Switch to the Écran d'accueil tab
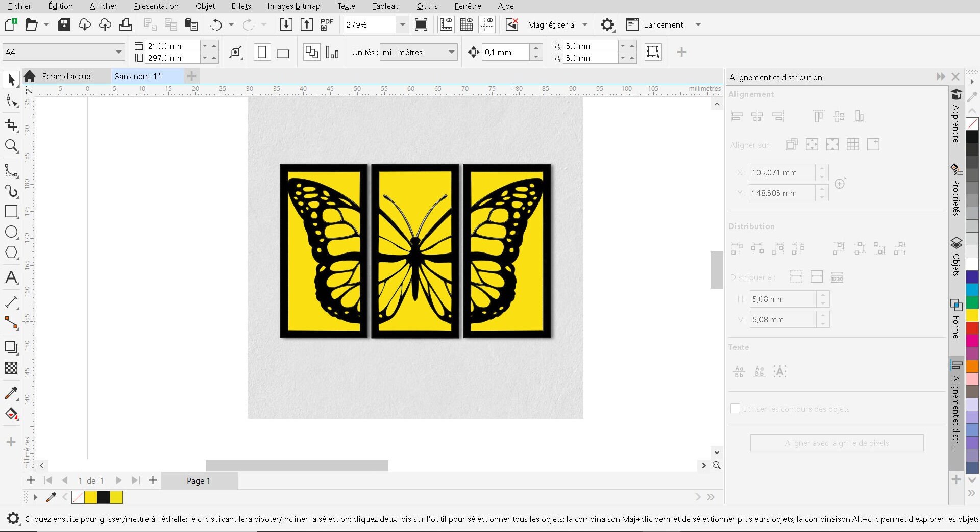Screen dimensions: 980x532 point(68,76)
